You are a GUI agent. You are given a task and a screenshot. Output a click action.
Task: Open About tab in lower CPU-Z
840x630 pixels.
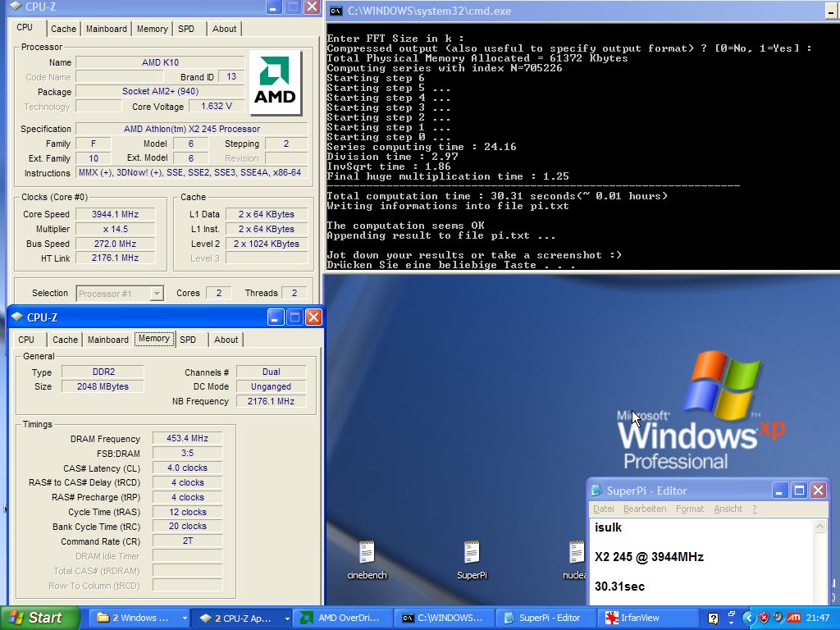226,340
